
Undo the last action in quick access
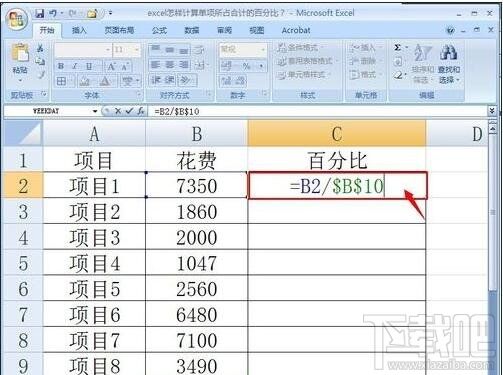pyautogui.click(x=53, y=13)
